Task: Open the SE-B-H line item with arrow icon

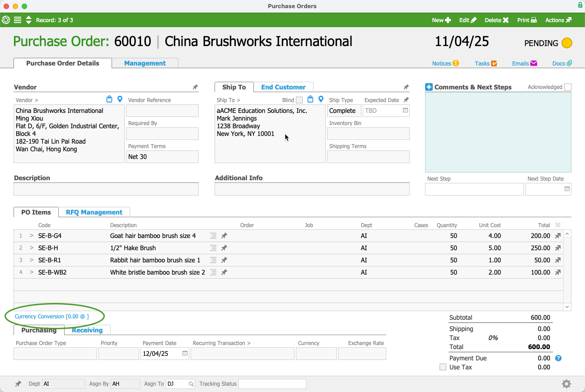Action: [558, 248]
